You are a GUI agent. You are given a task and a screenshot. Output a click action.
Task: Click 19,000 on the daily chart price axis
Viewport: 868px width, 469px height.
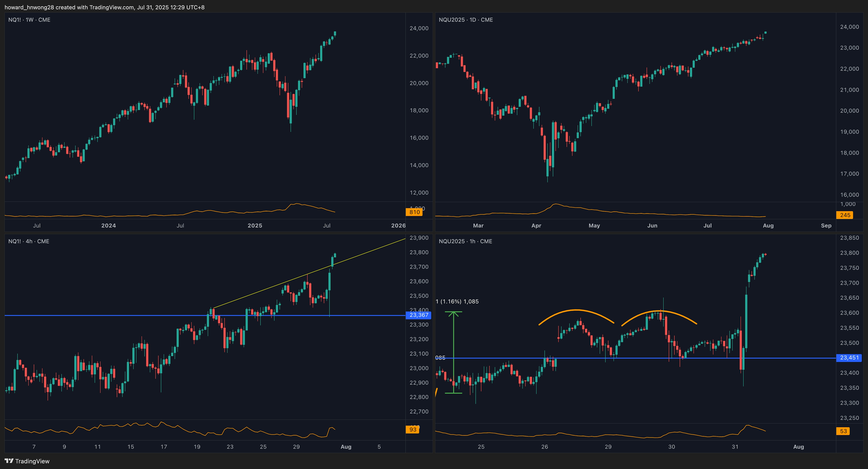[x=849, y=132]
